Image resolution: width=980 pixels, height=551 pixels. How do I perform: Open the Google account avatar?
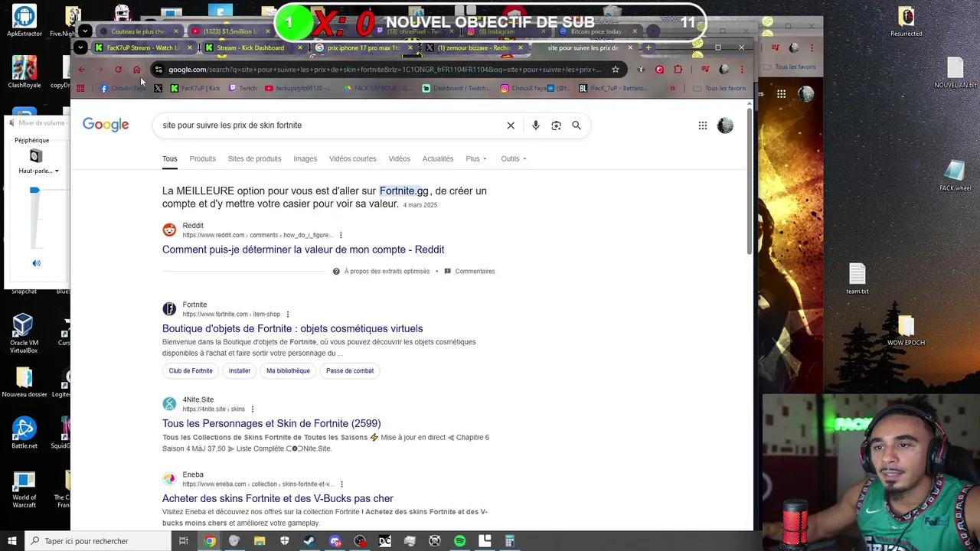(x=725, y=126)
